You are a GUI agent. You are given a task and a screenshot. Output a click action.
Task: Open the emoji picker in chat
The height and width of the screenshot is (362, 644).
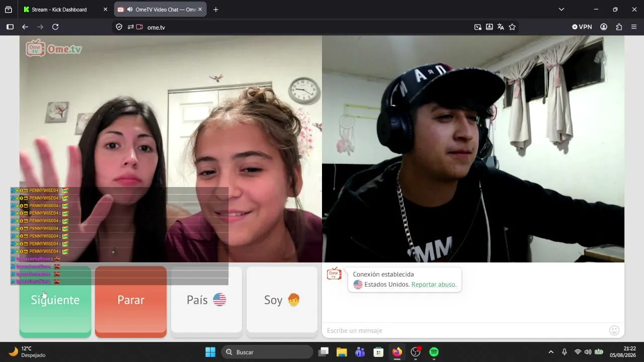click(x=614, y=330)
